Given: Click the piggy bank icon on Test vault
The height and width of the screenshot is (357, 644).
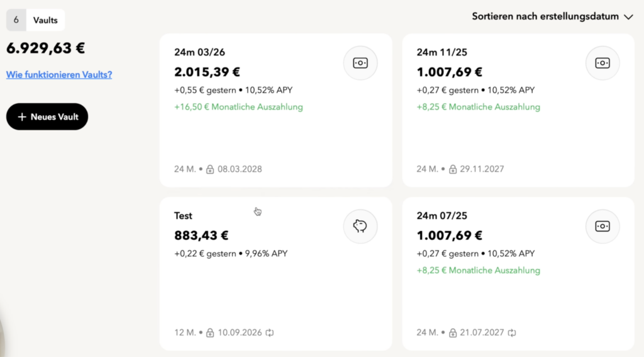Looking at the screenshot, I should click(x=360, y=226).
